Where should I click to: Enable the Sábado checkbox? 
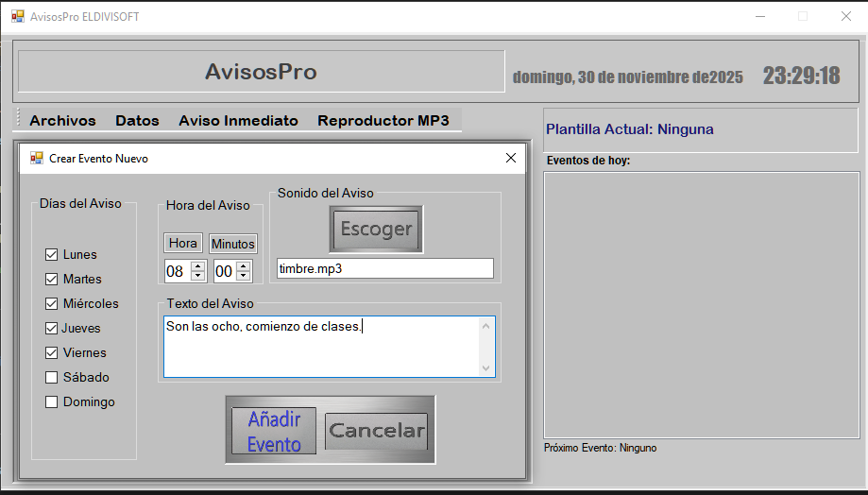(x=52, y=378)
